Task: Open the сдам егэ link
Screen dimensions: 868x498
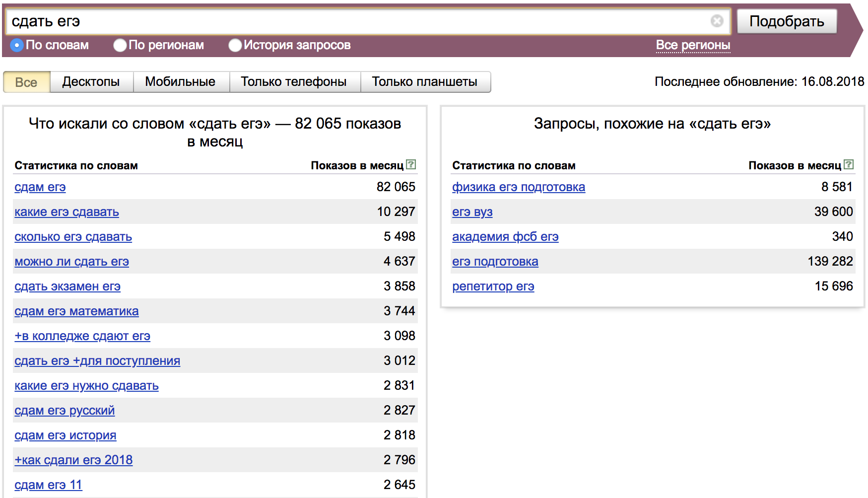Action: coord(40,187)
